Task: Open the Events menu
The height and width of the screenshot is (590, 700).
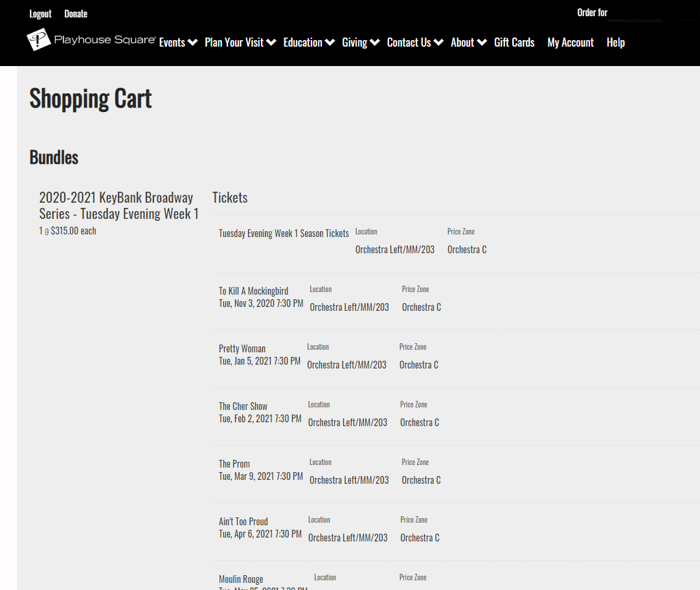Action: [172, 43]
